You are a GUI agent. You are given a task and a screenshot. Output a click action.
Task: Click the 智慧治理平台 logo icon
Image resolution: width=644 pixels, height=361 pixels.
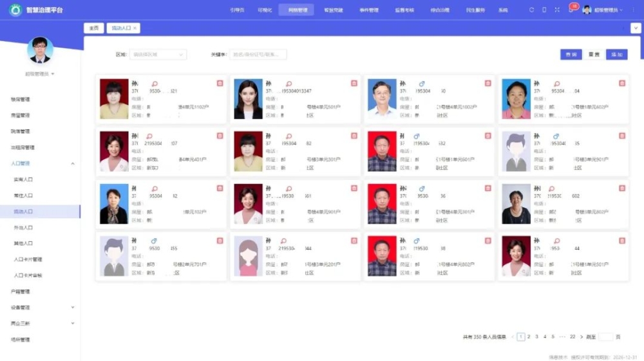click(x=15, y=10)
